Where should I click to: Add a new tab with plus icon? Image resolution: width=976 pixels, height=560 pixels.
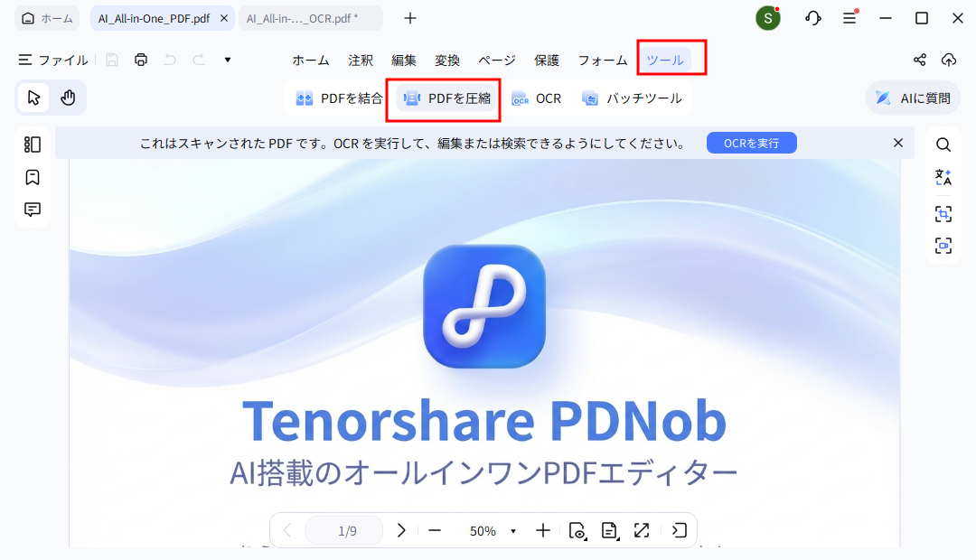click(x=409, y=19)
